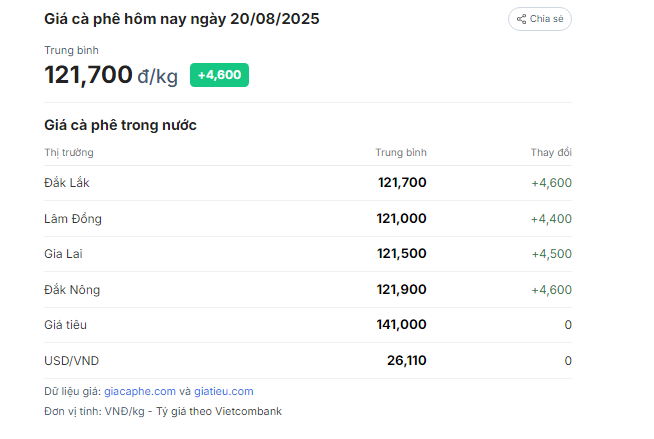Click the green +4,600 change badge
Screen dimensions: 654x439
coord(219,75)
